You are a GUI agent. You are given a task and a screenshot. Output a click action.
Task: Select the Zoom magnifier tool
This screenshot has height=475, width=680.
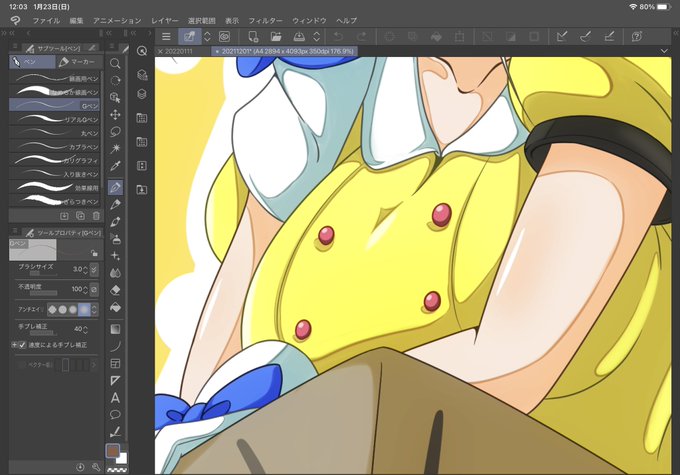click(x=115, y=63)
